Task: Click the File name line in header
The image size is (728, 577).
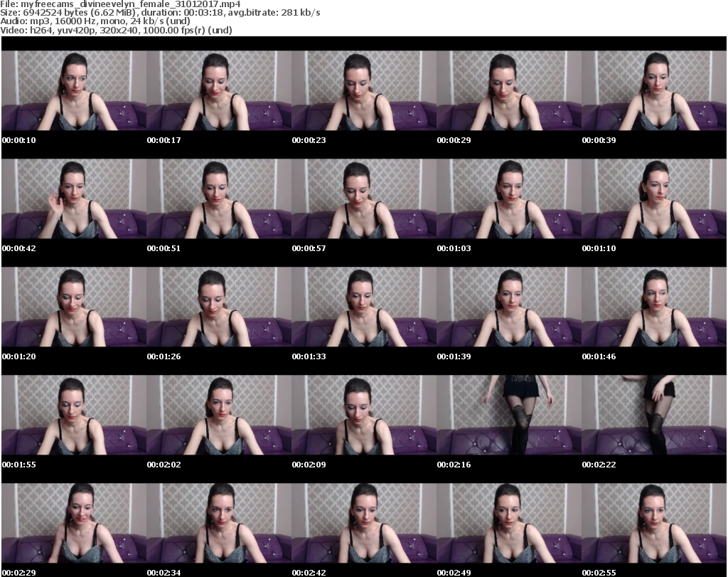Action: tap(126, 4)
